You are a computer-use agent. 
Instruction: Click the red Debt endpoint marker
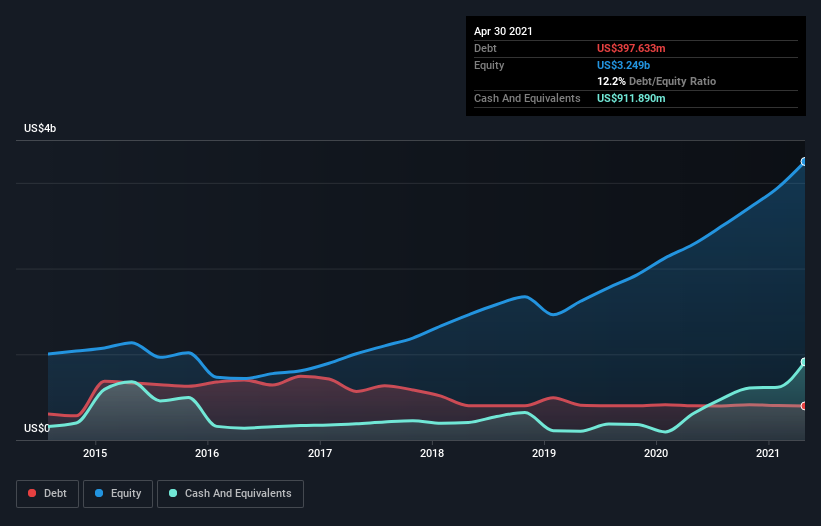(804, 406)
